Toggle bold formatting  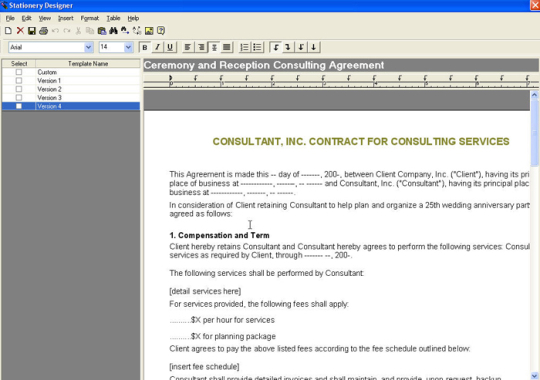click(x=145, y=47)
